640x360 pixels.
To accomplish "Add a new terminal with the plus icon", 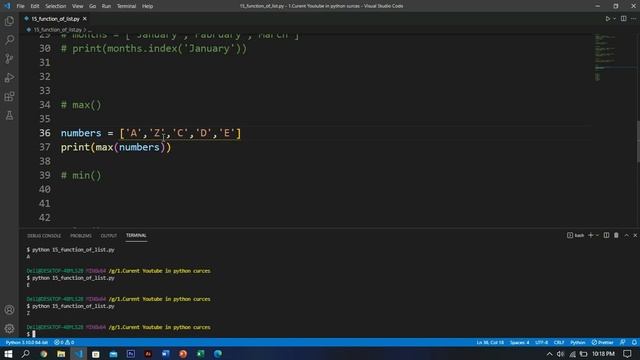I will coord(590,236).
